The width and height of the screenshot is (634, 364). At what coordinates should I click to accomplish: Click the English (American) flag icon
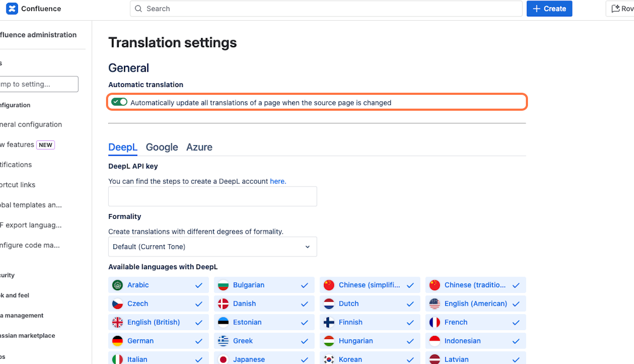pos(435,304)
